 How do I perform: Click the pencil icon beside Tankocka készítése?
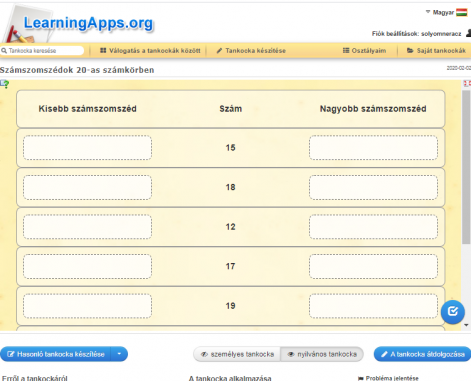(x=219, y=51)
